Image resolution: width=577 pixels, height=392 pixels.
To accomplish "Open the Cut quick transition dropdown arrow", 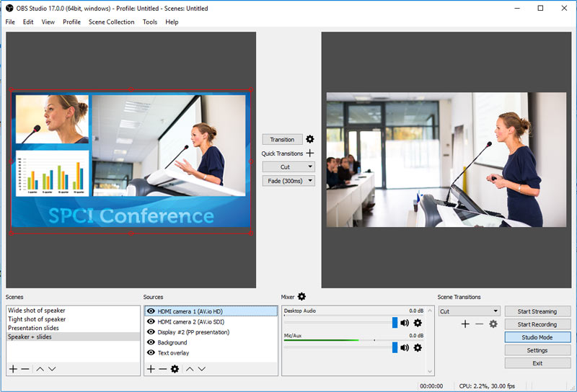I will [310, 167].
